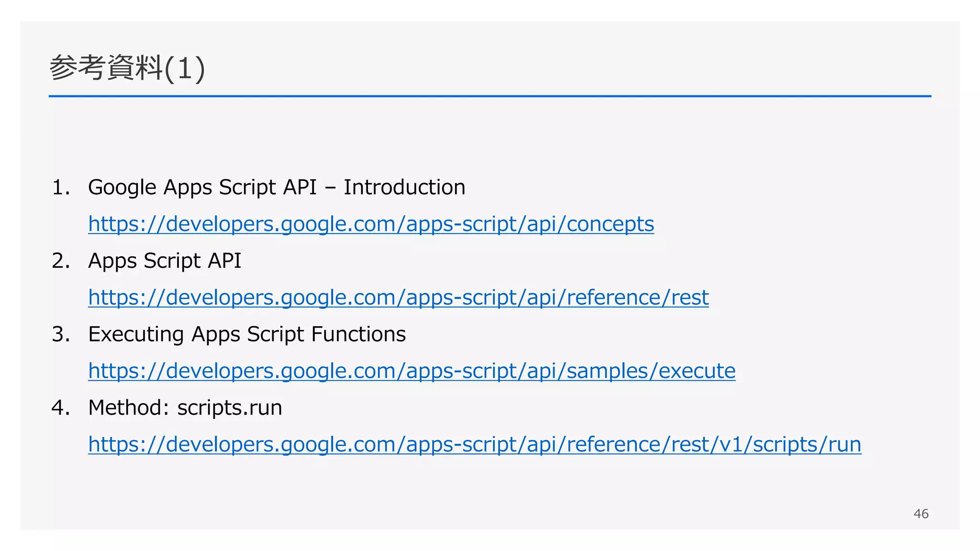
Task: Click the dash before Introduction in item one
Action: point(330,188)
